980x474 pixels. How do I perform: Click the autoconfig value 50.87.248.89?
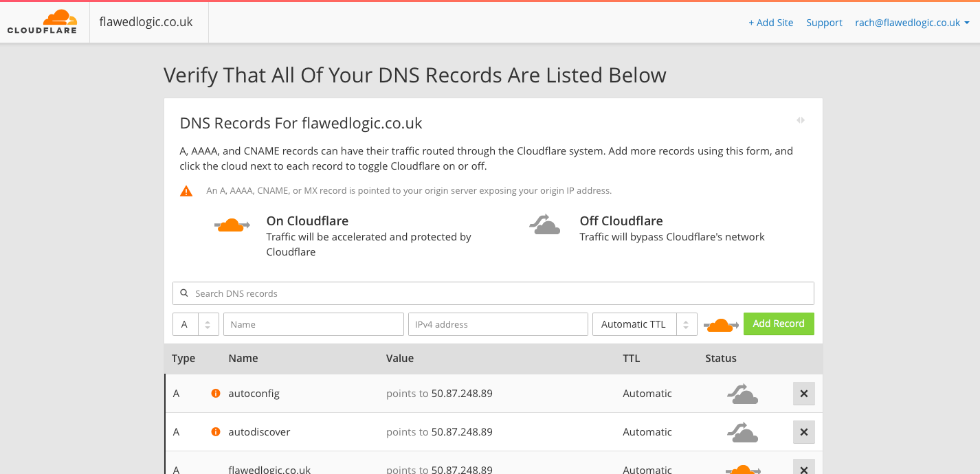[x=462, y=394]
